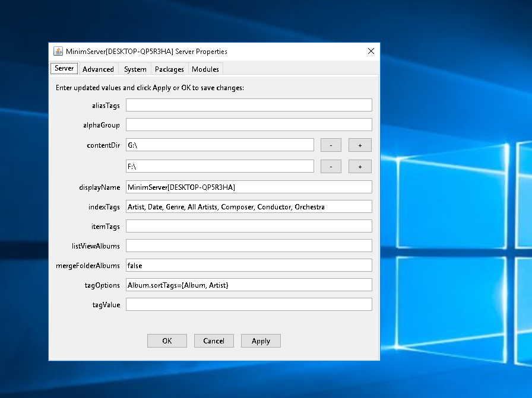Viewport: 532px width, 398px height.
Task: Remove the F:\ content directory entry
Action: tap(331, 166)
